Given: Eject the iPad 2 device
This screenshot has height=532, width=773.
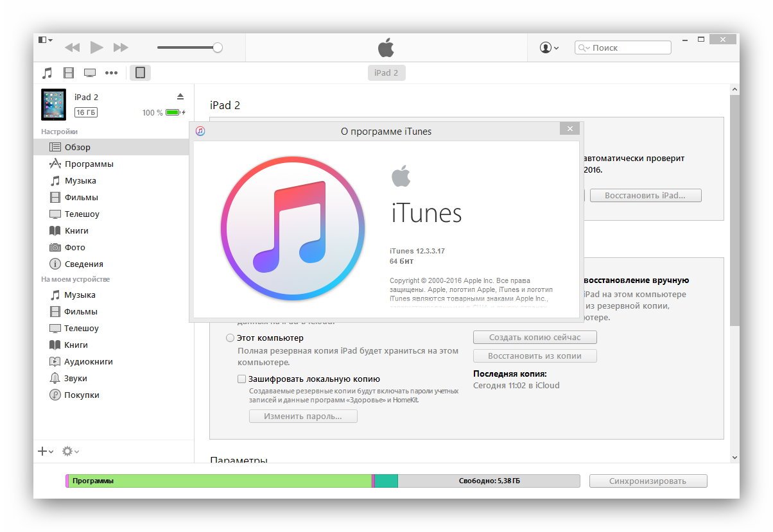Looking at the screenshot, I should [x=180, y=97].
